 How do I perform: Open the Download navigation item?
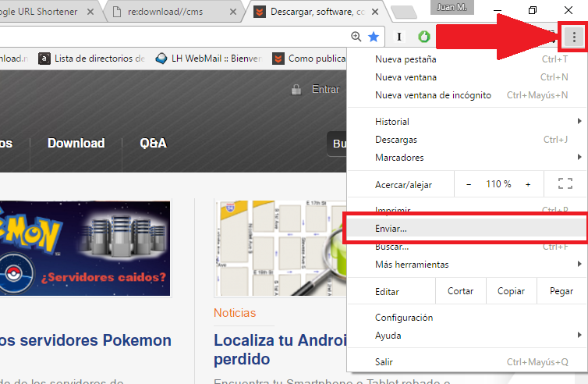(76, 143)
